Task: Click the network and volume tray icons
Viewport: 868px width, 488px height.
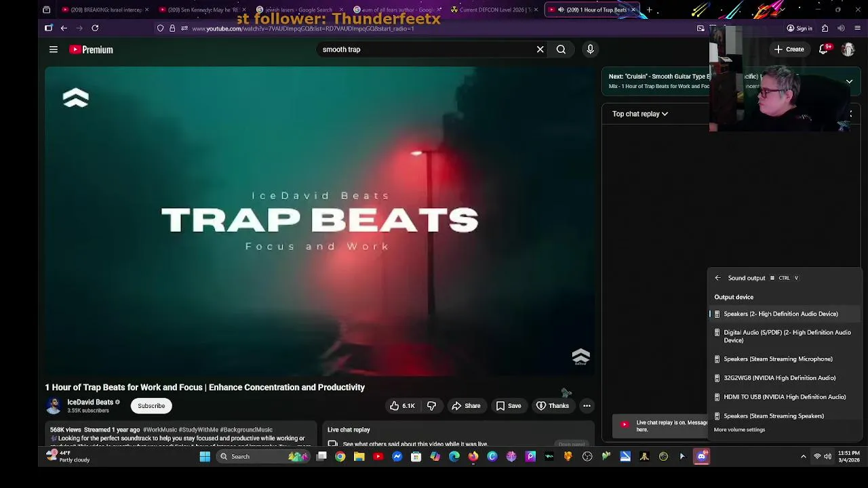Action: [822, 457]
